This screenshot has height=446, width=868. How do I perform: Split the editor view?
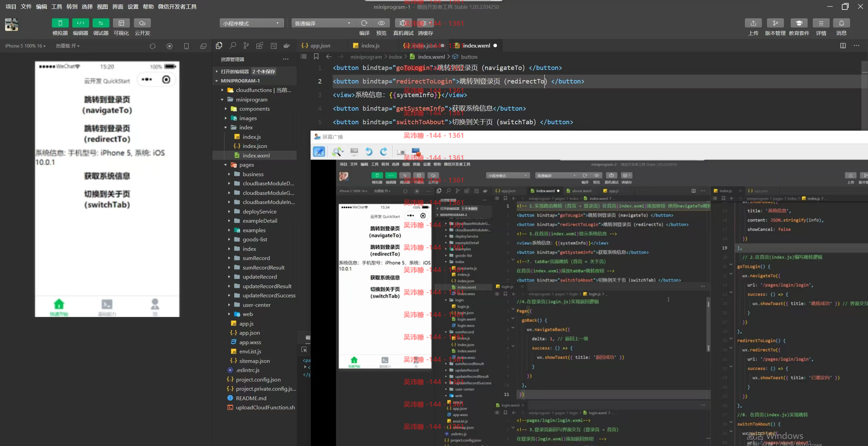coord(843,45)
